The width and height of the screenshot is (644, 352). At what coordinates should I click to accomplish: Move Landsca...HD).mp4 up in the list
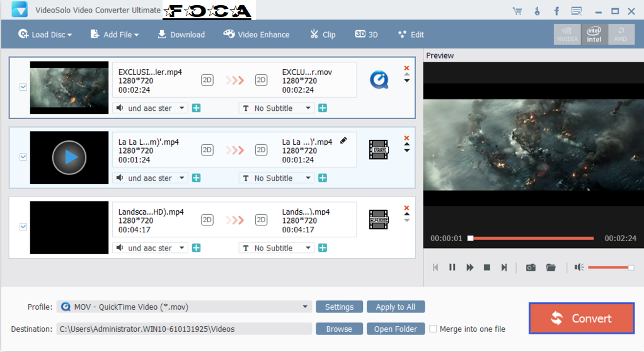pyautogui.click(x=406, y=214)
